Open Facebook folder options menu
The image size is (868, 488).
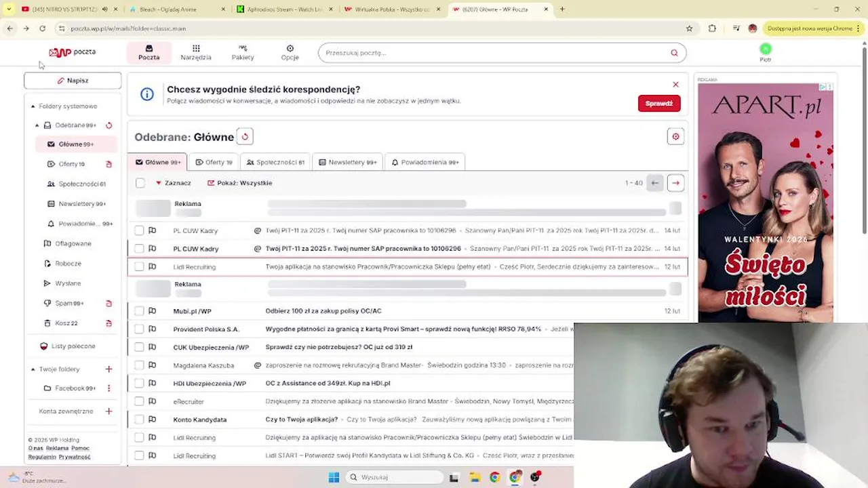(x=108, y=388)
